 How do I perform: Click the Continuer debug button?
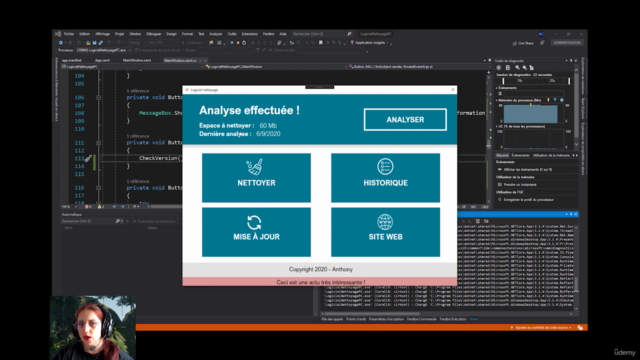pos(193,42)
